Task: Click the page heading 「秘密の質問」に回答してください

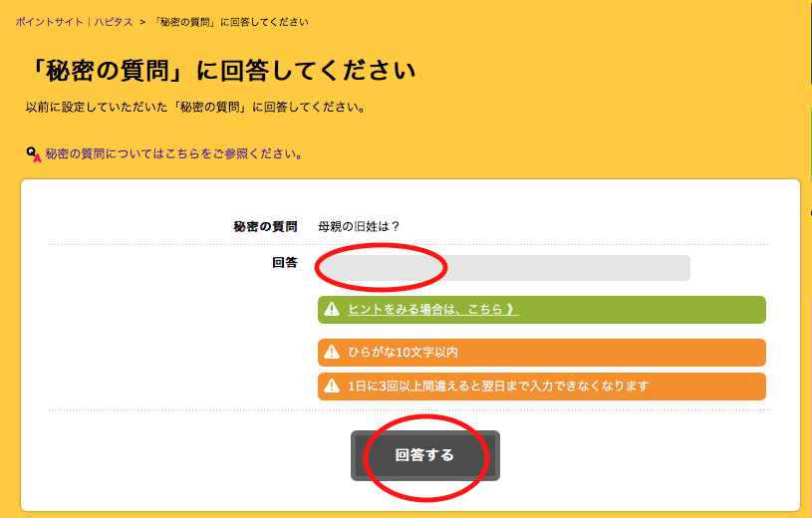Action: pos(221,71)
